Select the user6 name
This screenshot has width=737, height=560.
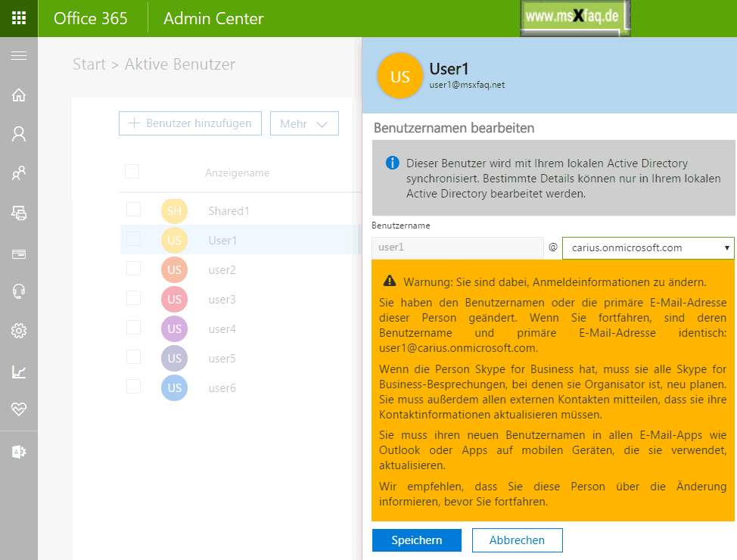[x=222, y=388]
